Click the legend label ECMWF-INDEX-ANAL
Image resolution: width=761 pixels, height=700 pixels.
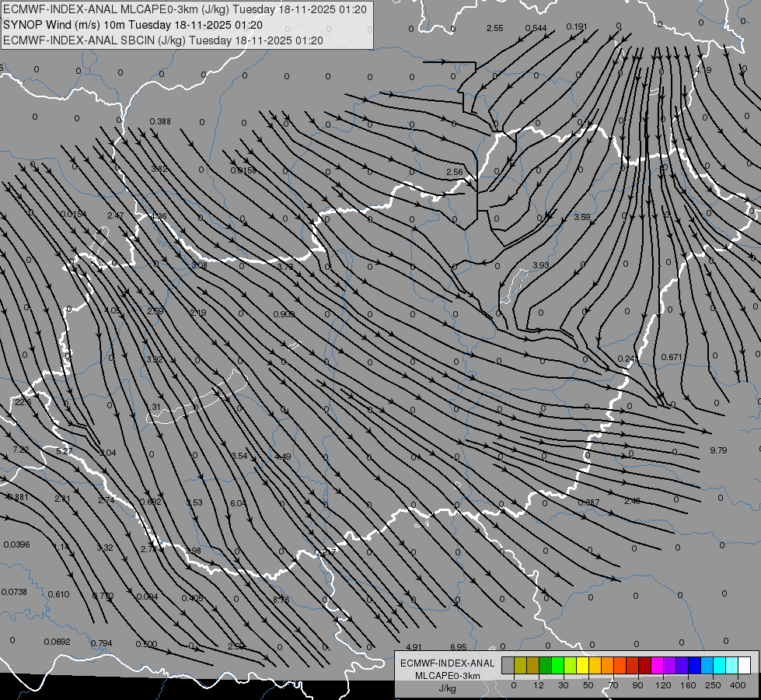coord(448,663)
